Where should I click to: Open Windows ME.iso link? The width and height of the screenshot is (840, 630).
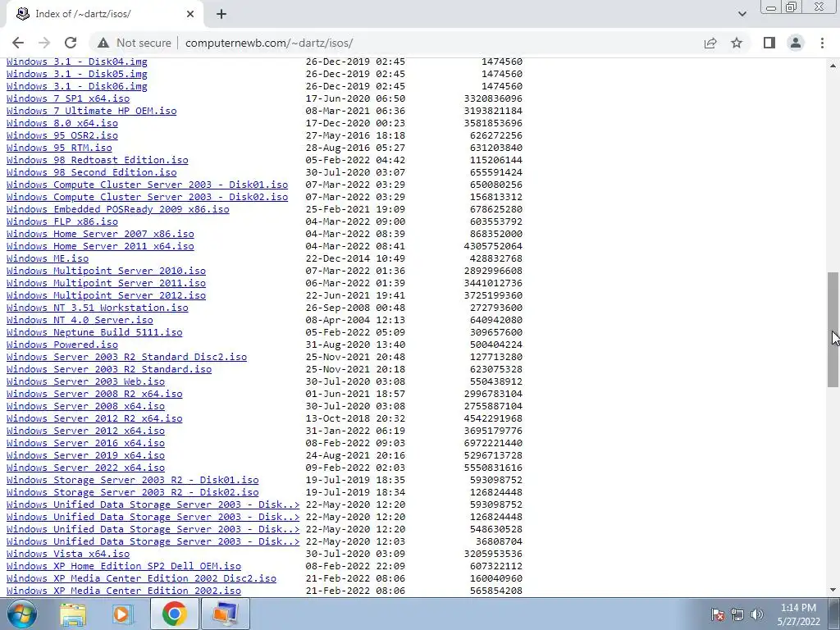48,258
